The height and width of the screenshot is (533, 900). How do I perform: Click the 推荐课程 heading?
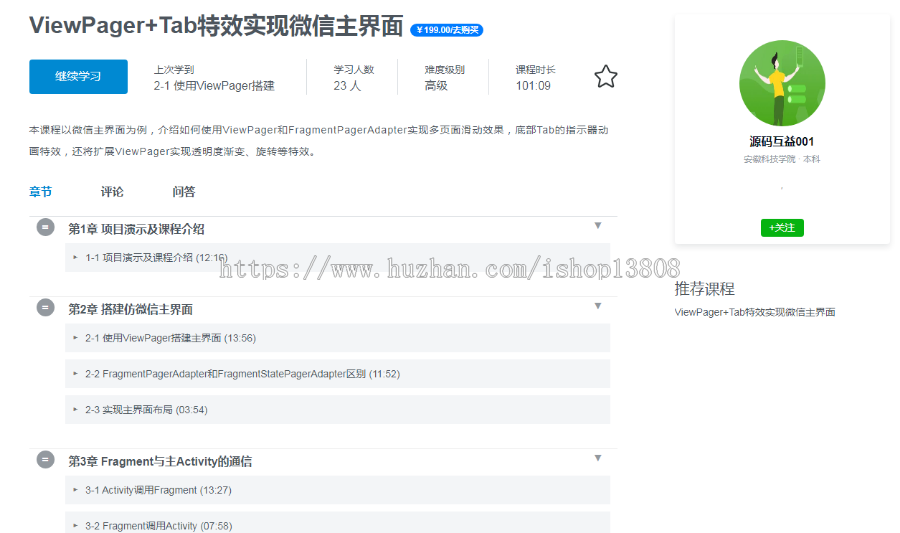click(x=704, y=289)
